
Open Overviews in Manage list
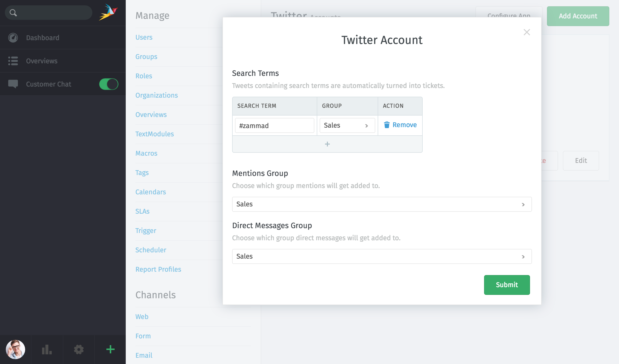(151, 115)
